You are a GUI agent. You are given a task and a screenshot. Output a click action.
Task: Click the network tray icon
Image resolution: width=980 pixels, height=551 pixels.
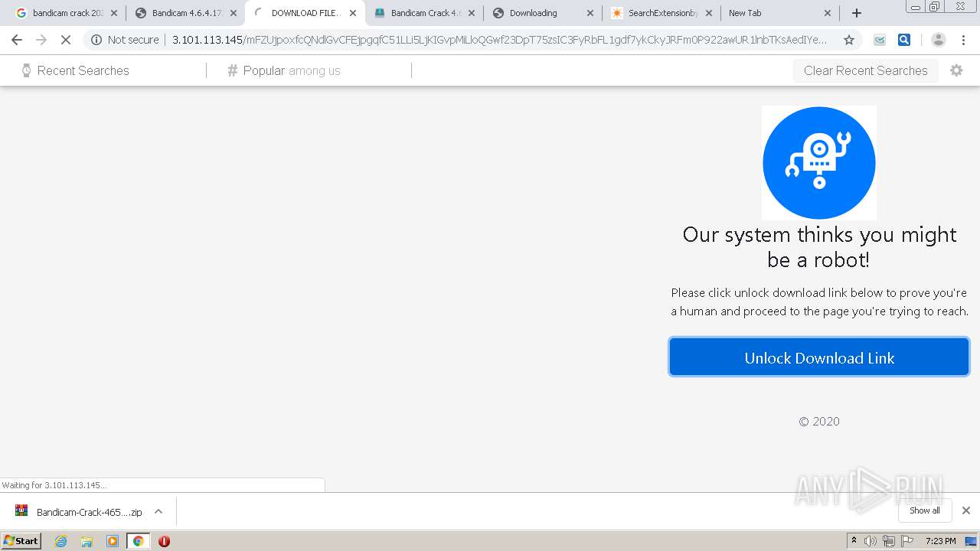(x=889, y=541)
